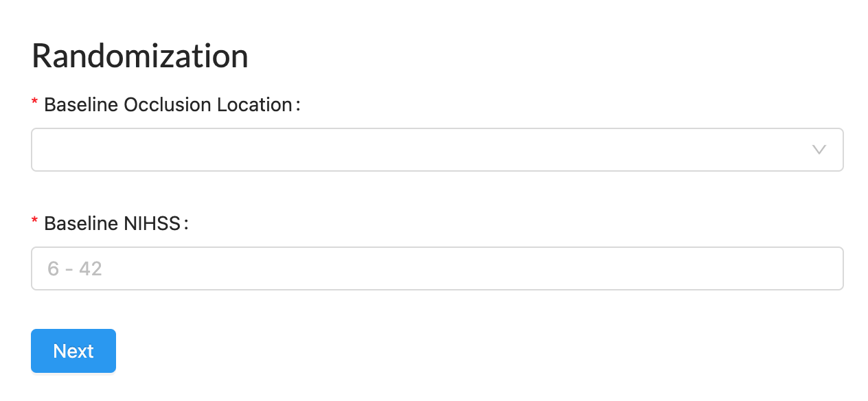Activate the NIHSS score text box
This screenshot has width=868, height=401.
tap(437, 268)
